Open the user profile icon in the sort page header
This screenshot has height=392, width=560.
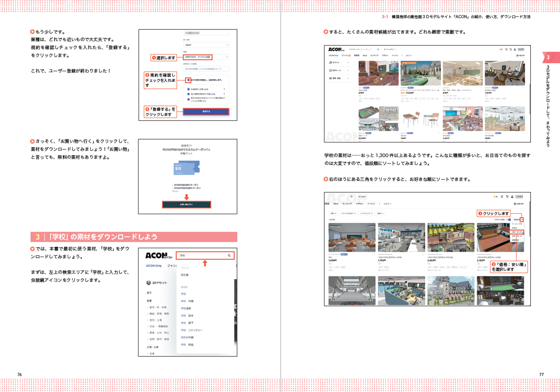(512, 197)
